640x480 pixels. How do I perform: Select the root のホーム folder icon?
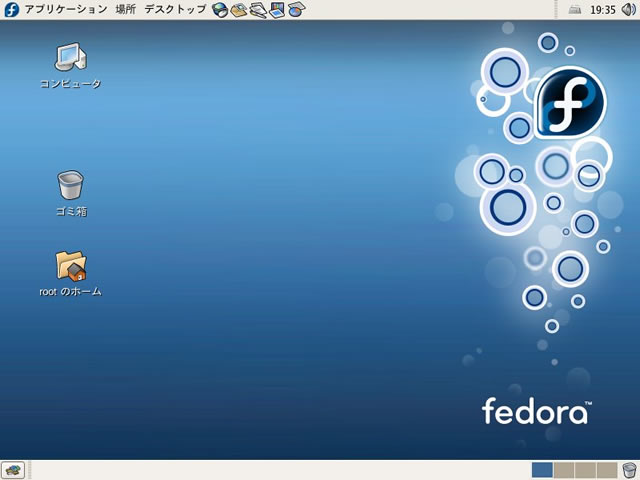[70, 266]
